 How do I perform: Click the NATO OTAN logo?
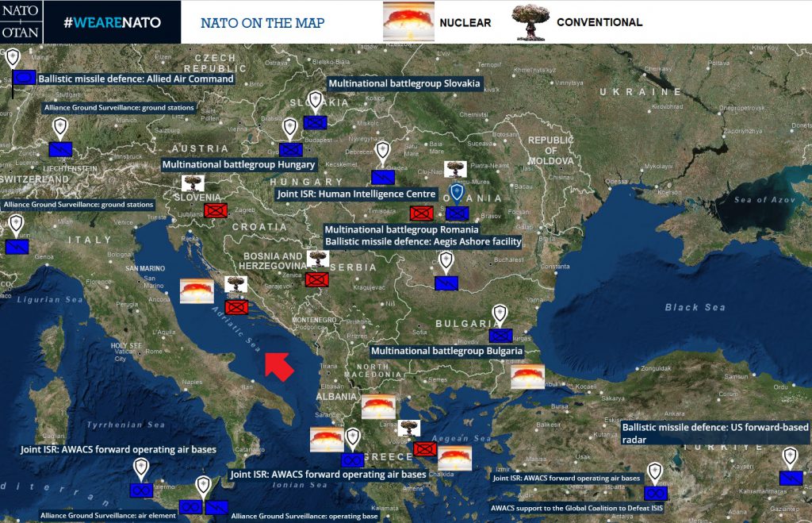[x=21, y=21]
